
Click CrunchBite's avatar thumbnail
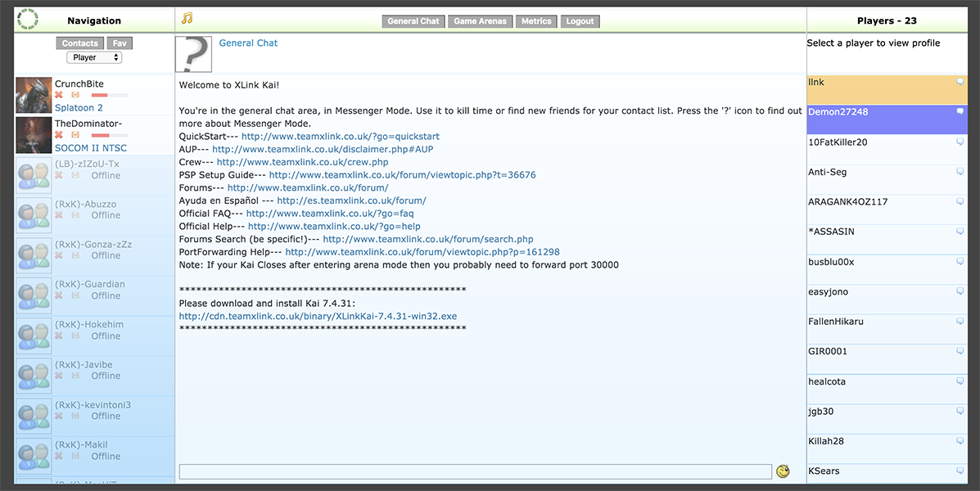[x=34, y=95]
